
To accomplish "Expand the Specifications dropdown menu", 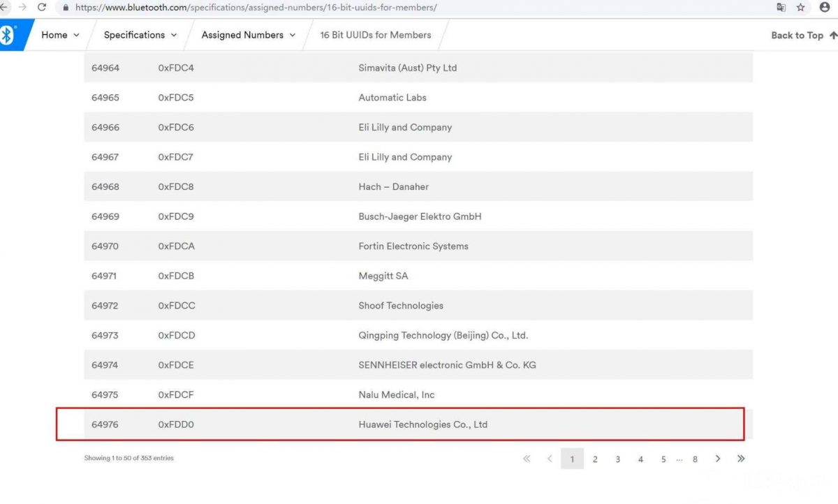I will coord(140,35).
